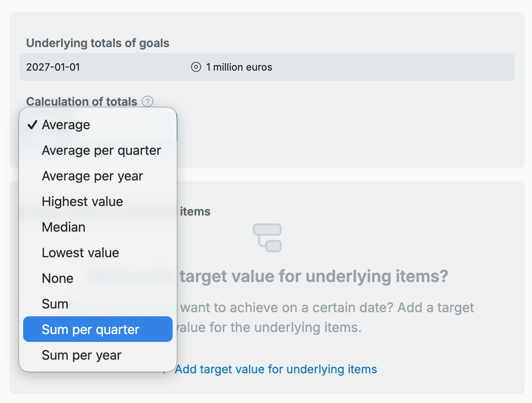The image size is (532, 403).
Task: Pick Highest value in the dropdown list
Action: [83, 201]
